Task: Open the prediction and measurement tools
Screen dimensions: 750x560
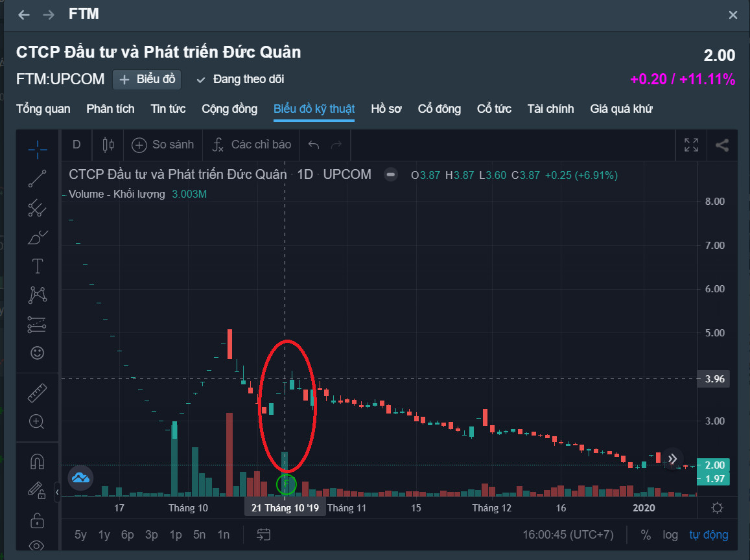Action: click(38, 325)
